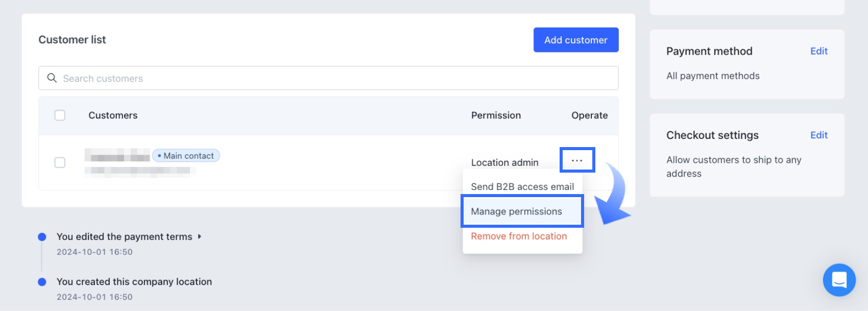The height and width of the screenshot is (311, 868).
Task: Check the main contact customer row checkbox
Action: tap(60, 162)
